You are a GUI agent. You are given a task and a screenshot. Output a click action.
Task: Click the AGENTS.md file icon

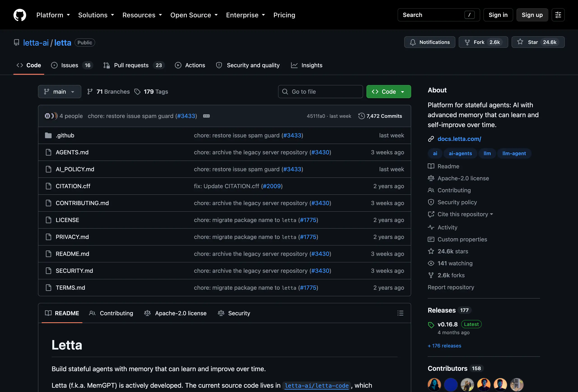point(49,152)
